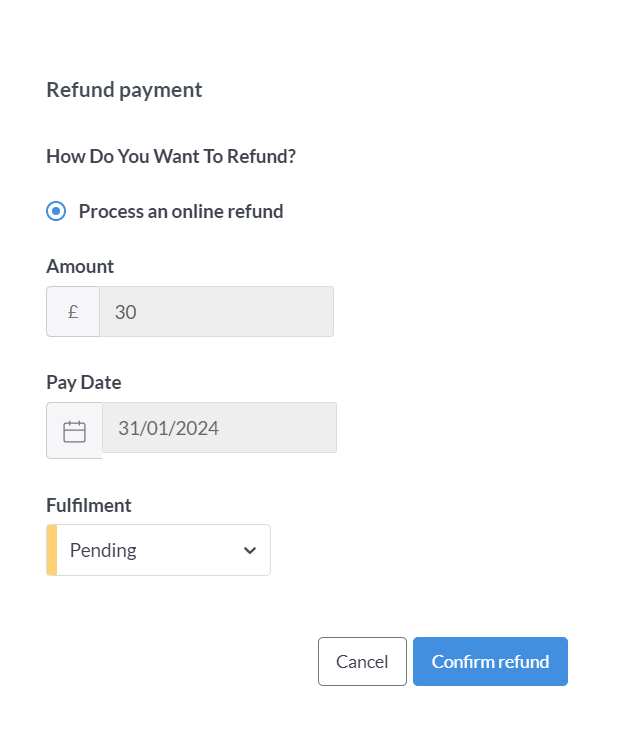Select the 31/01/2024 date text

[x=169, y=428]
